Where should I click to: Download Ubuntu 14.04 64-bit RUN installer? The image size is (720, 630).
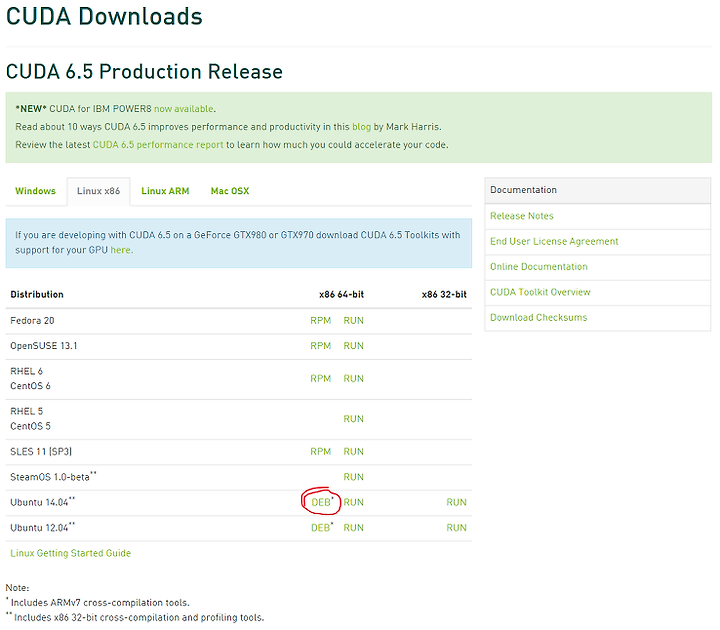(x=354, y=502)
